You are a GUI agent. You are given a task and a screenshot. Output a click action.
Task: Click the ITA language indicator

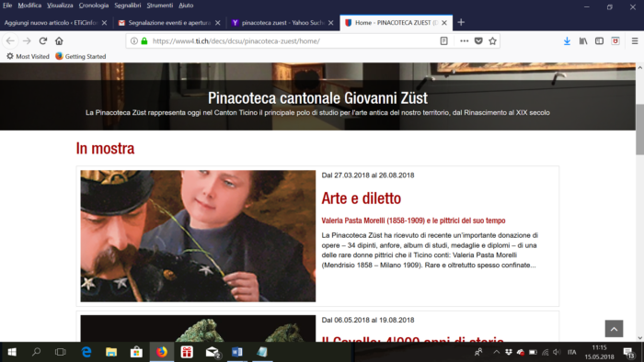(x=571, y=352)
